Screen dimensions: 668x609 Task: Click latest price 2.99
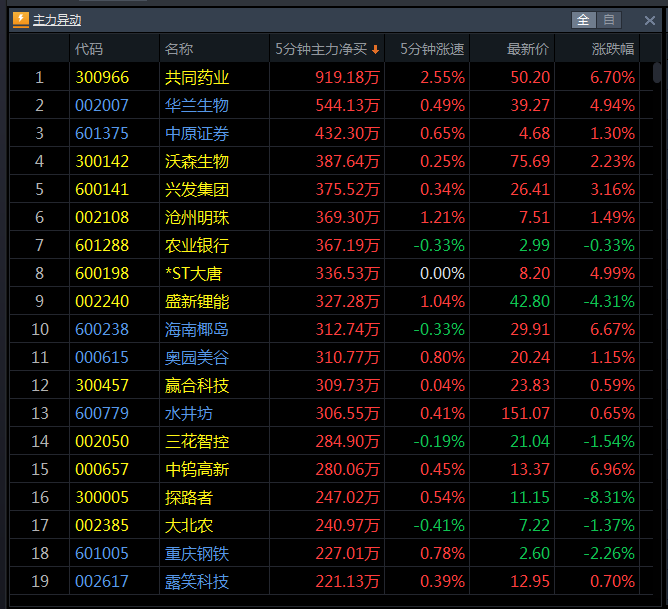[x=535, y=245]
